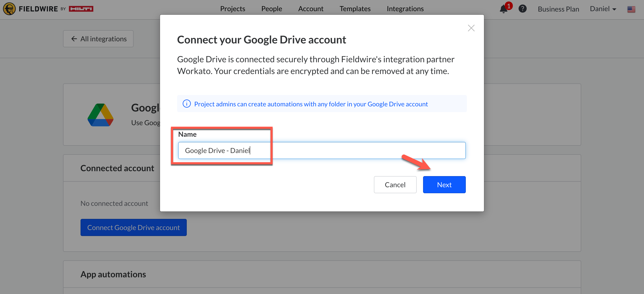Click the Connected account heading
The height and width of the screenshot is (294, 644).
click(117, 168)
